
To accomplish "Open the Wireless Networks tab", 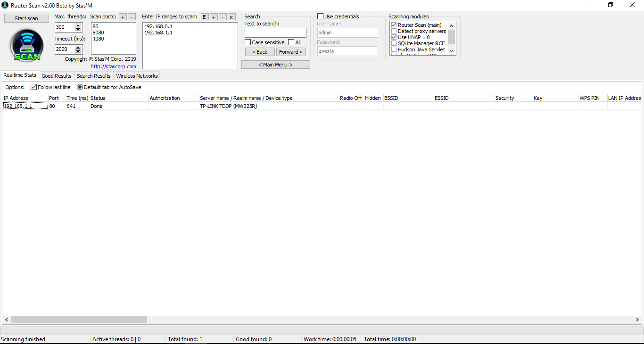I will [137, 76].
